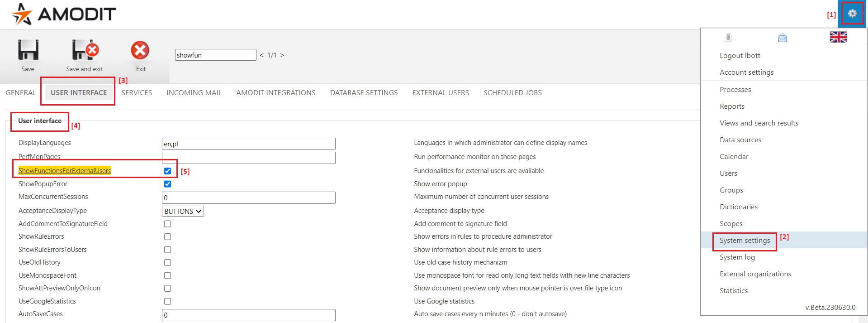Click the PerfMonPages input field
Viewport: 868px width, 323px height.
point(248,158)
